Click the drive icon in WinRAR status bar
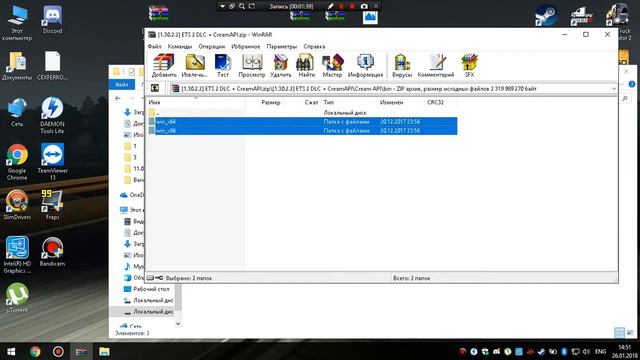 (x=150, y=278)
